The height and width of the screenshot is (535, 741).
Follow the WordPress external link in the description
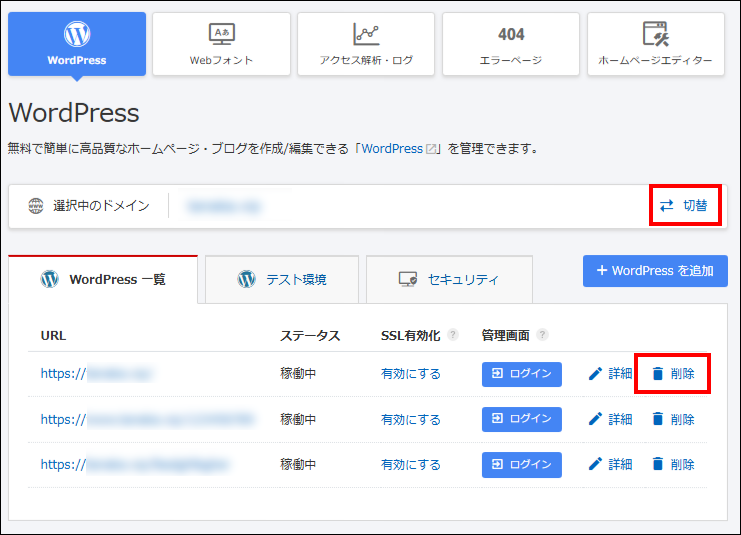[392, 149]
